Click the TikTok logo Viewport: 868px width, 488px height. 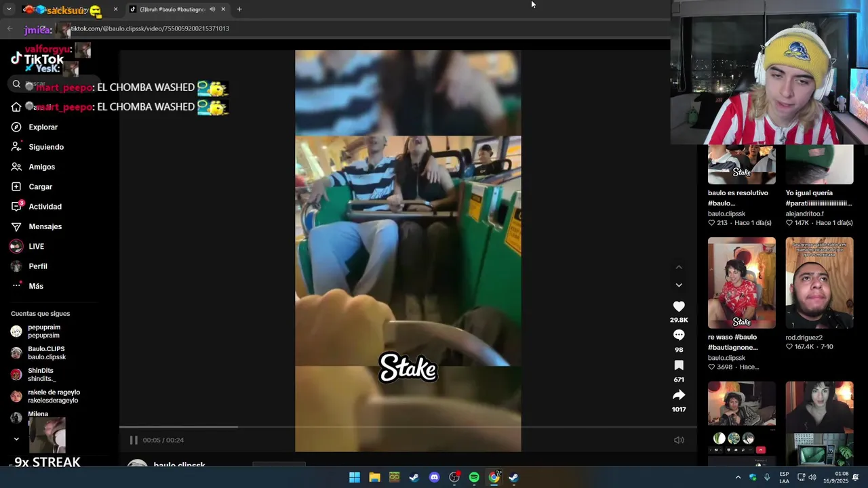(x=37, y=60)
